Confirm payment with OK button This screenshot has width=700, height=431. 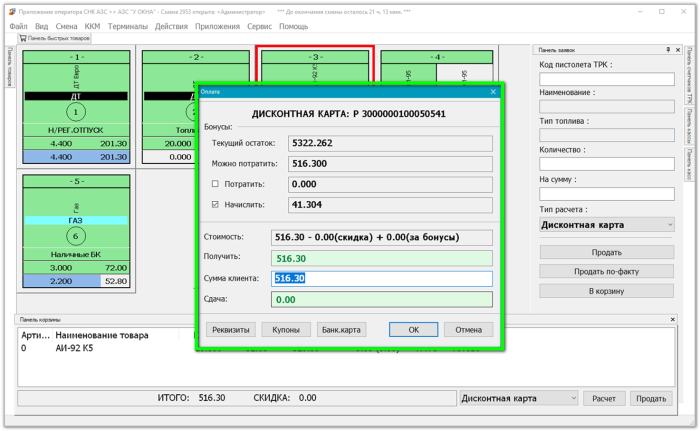(x=413, y=330)
